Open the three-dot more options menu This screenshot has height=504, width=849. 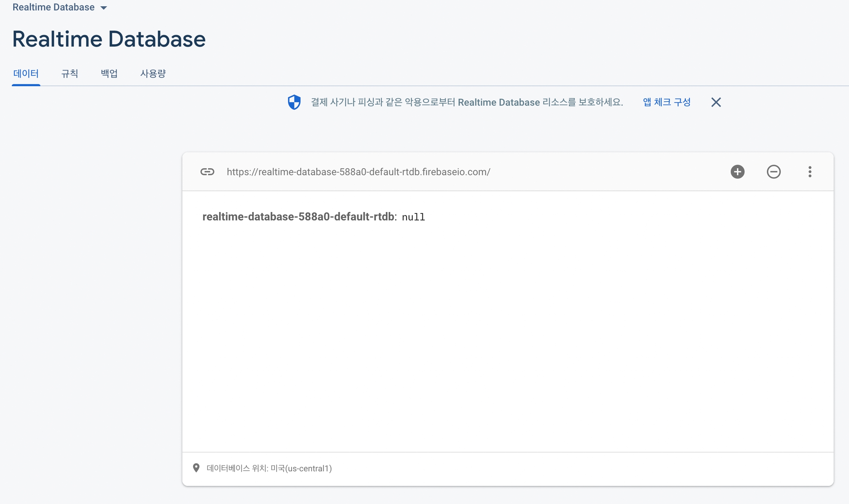(810, 172)
